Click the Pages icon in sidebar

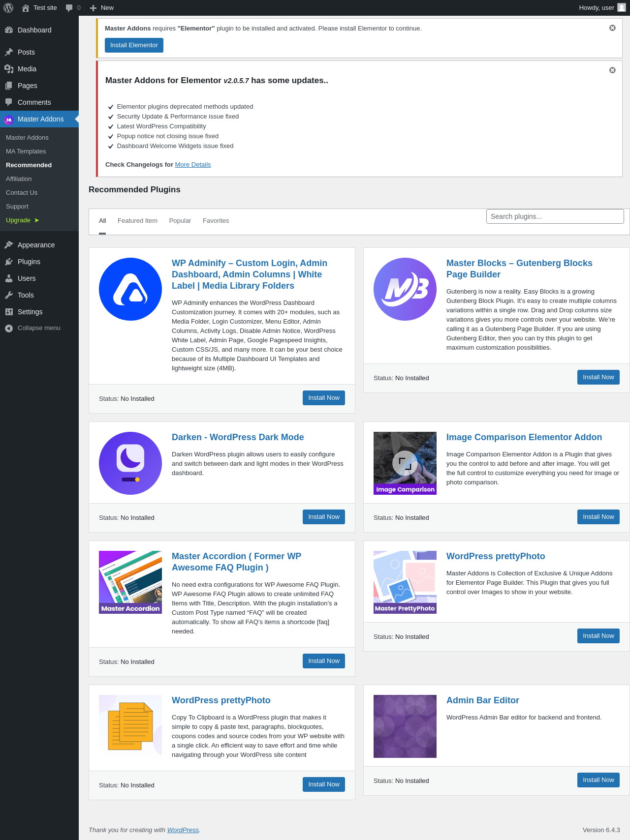[9, 86]
